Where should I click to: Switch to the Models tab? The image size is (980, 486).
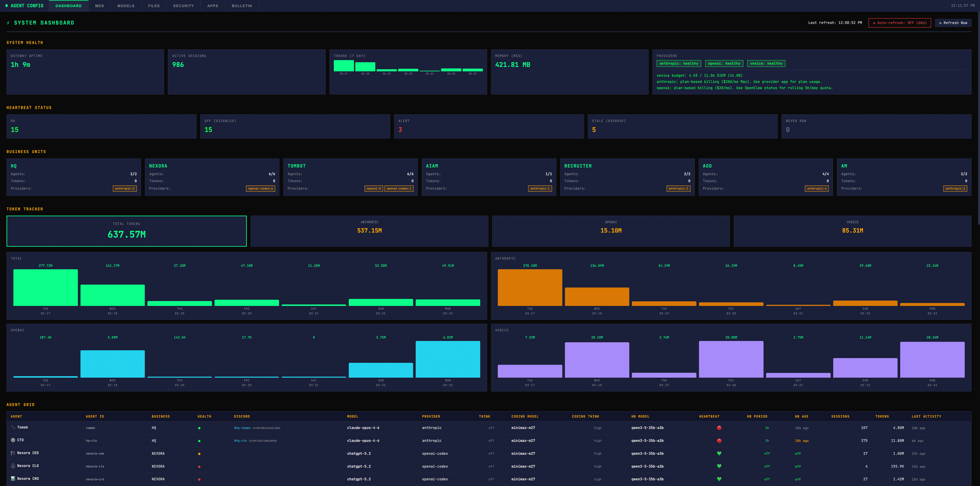pos(126,6)
